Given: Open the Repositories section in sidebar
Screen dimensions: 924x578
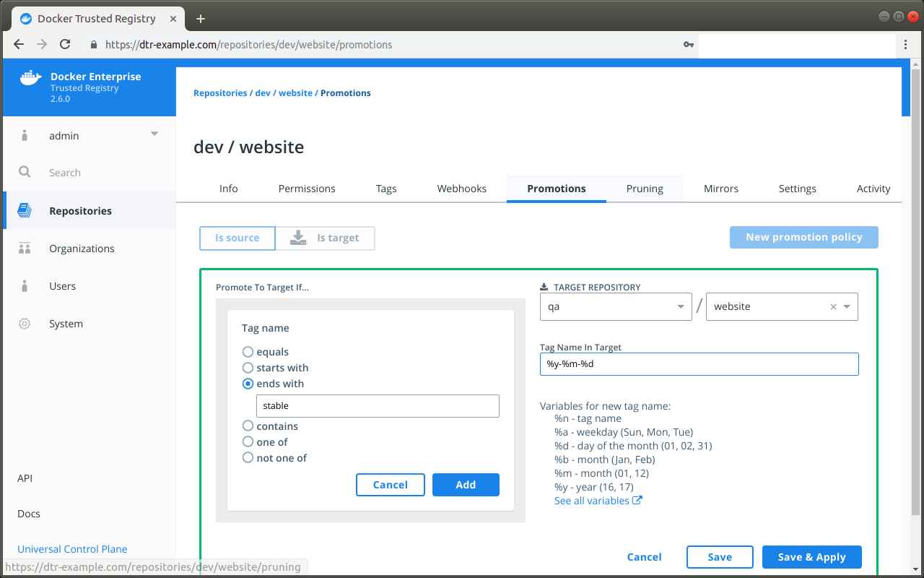Looking at the screenshot, I should click(79, 210).
